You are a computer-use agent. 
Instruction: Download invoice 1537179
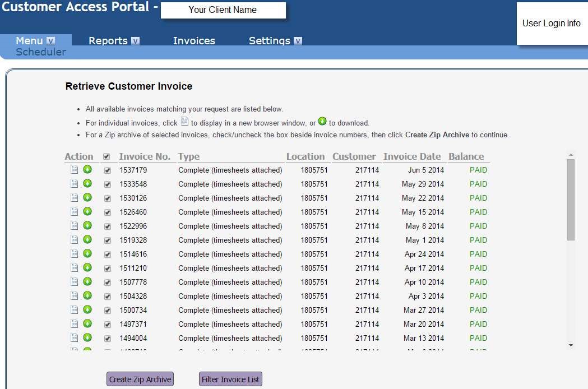pyautogui.click(x=87, y=169)
